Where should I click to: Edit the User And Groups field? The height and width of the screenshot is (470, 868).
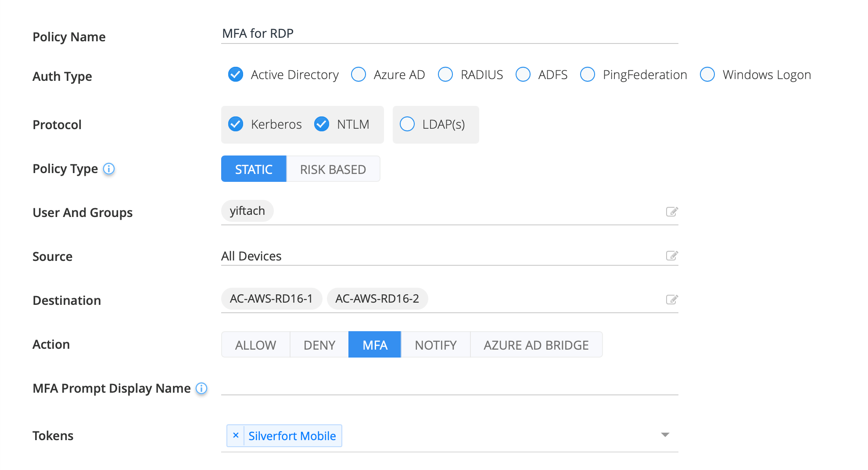(671, 212)
